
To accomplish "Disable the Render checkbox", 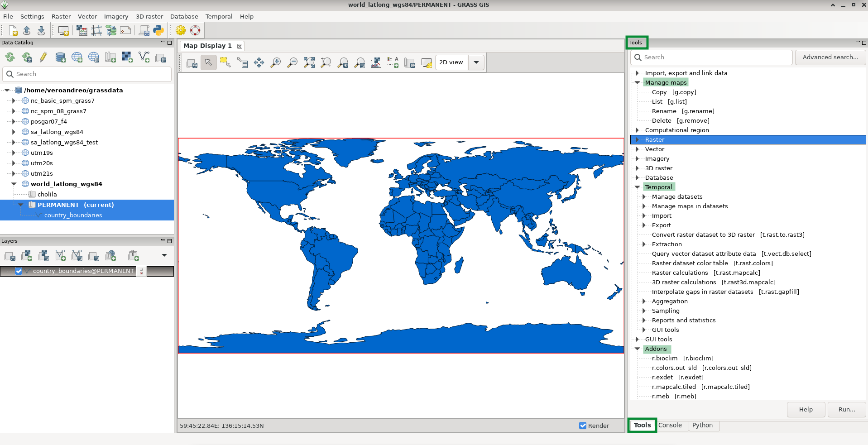I will click(x=583, y=426).
